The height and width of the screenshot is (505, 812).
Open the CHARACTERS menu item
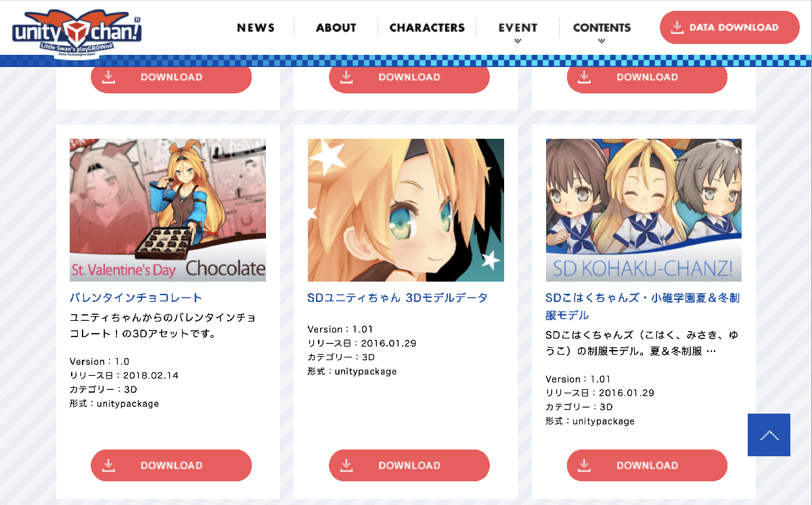click(427, 28)
